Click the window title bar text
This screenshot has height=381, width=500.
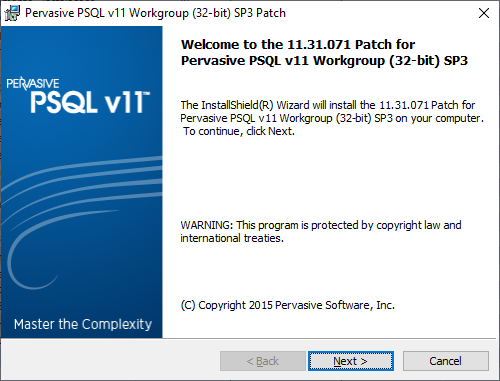tap(155, 13)
